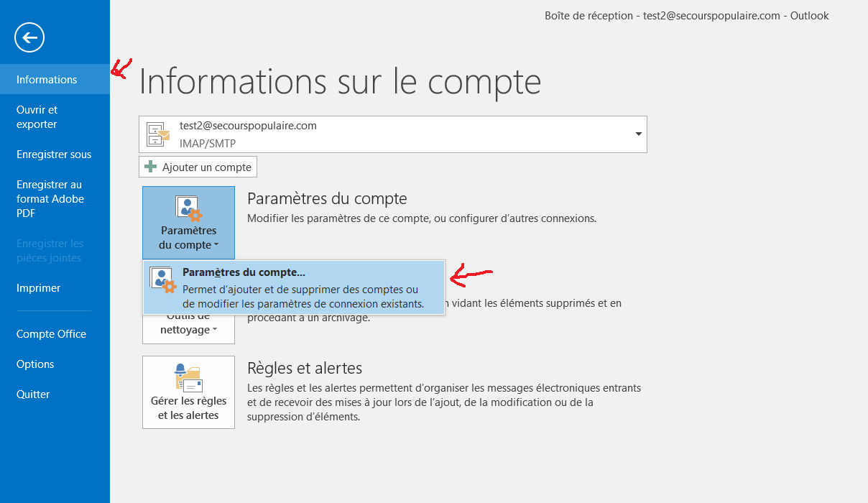Screen dimensions: 868x503
Task: Click the account gear icon in dropdown entry
Action: tap(162, 280)
